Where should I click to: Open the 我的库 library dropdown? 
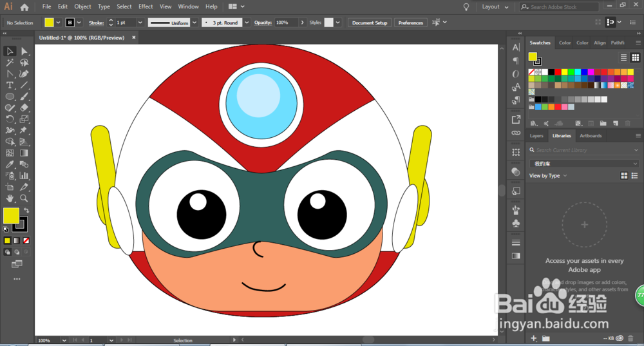584,164
